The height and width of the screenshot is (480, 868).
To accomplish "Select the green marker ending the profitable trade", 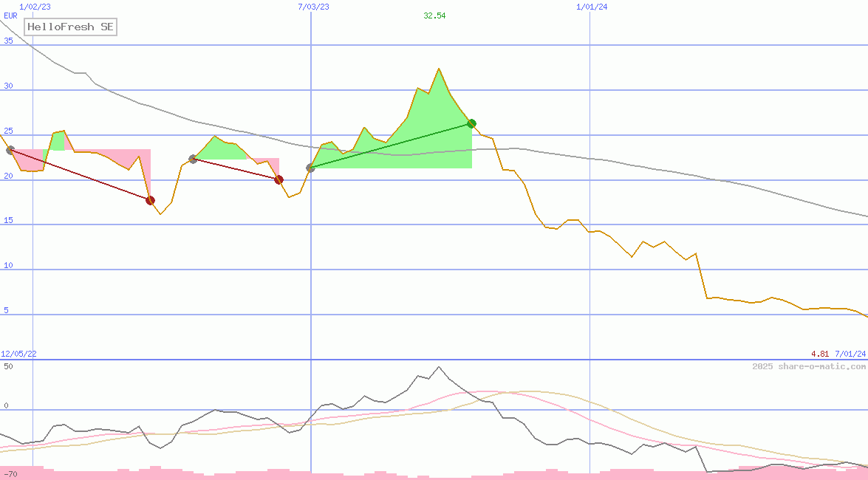I will coord(471,123).
